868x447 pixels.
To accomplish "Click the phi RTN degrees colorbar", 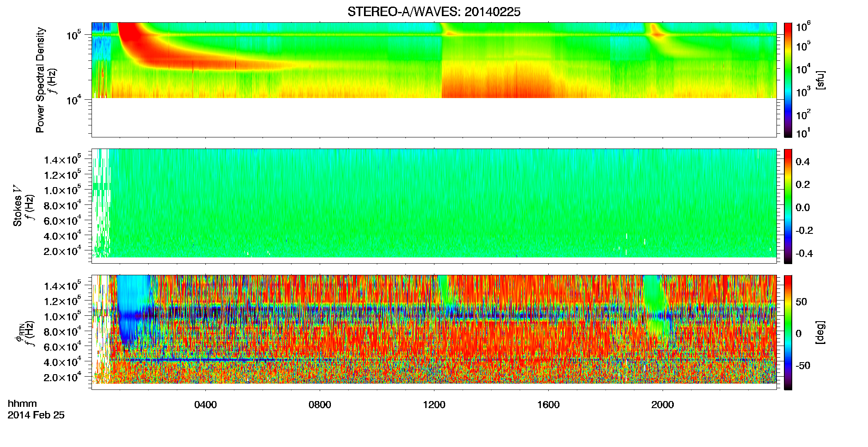I will (x=788, y=332).
